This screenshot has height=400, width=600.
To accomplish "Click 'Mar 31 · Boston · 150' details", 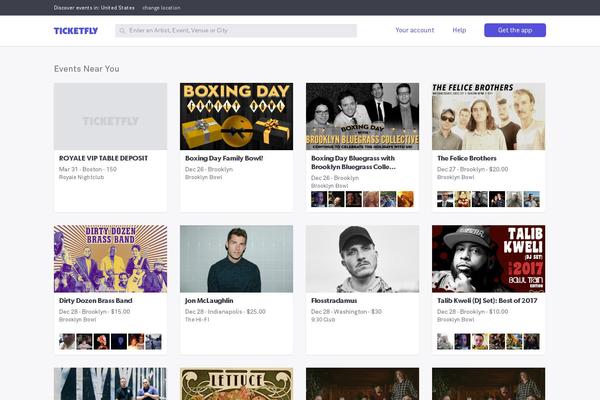I will pyautogui.click(x=88, y=169).
